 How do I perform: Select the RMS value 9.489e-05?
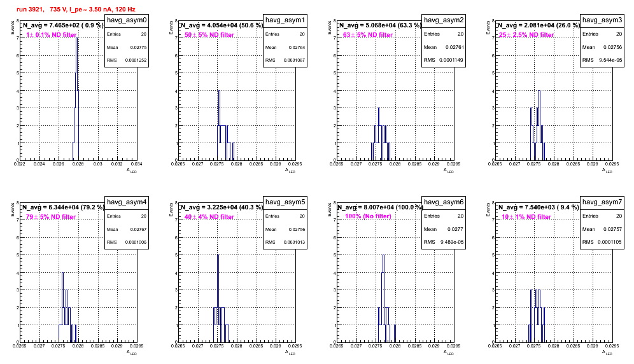click(452, 242)
